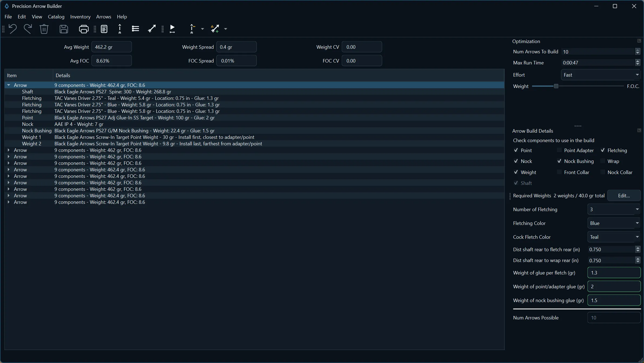Click the printer icon in toolbar
This screenshot has width=644, height=363.
[84, 29]
